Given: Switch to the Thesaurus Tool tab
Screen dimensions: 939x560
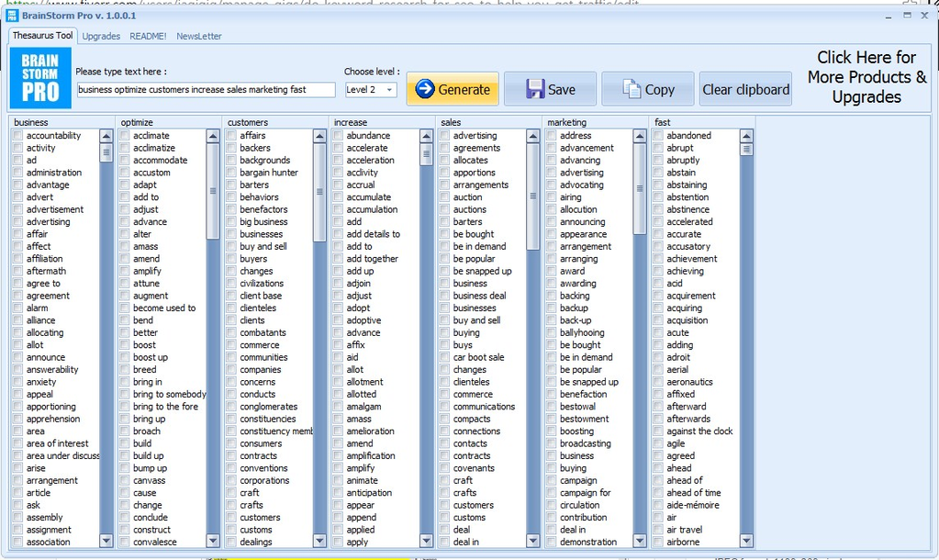Looking at the screenshot, I should (42, 35).
